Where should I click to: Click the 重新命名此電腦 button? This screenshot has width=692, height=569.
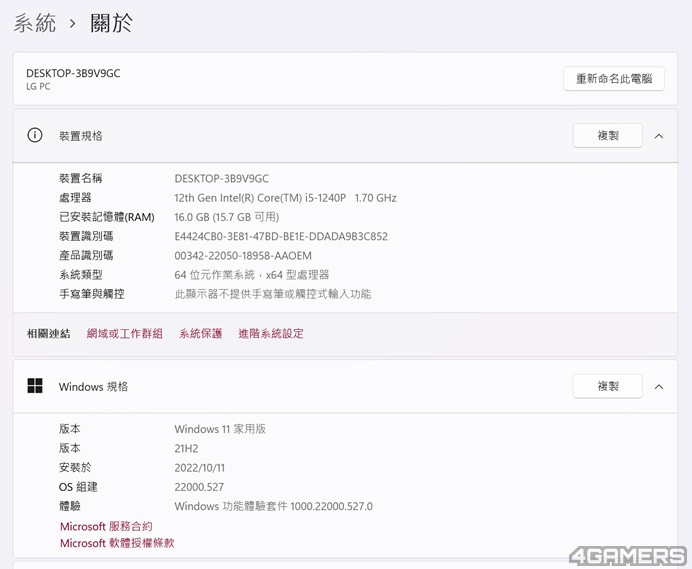614,79
